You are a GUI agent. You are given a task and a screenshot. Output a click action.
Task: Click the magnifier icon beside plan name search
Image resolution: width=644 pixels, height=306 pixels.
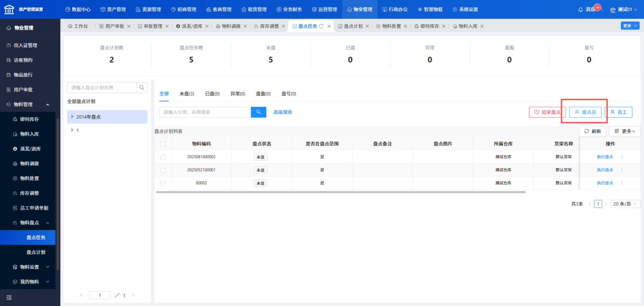(142, 88)
